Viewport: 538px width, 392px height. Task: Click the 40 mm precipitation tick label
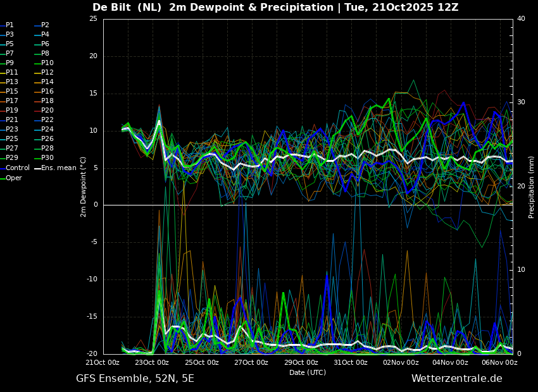(521, 19)
